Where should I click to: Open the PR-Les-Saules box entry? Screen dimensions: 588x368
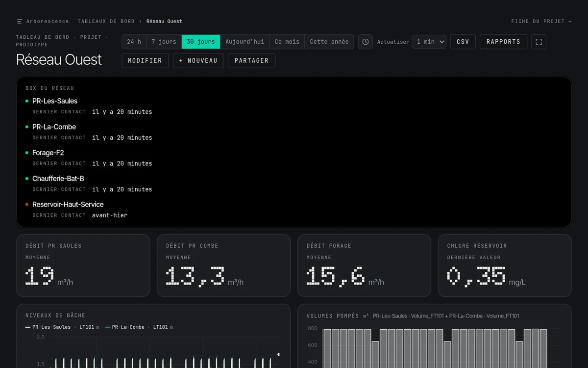pos(55,101)
